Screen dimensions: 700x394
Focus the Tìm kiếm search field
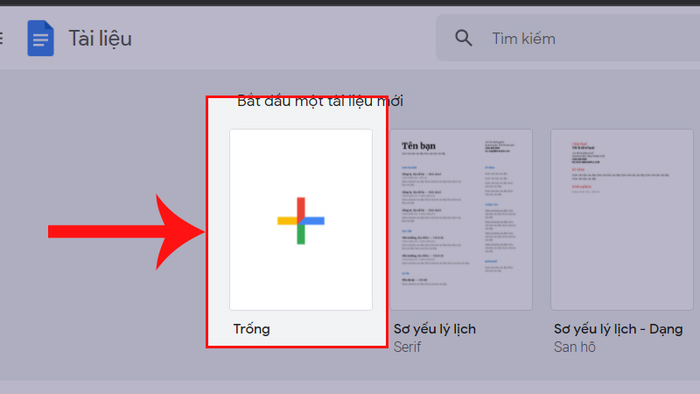click(568, 38)
